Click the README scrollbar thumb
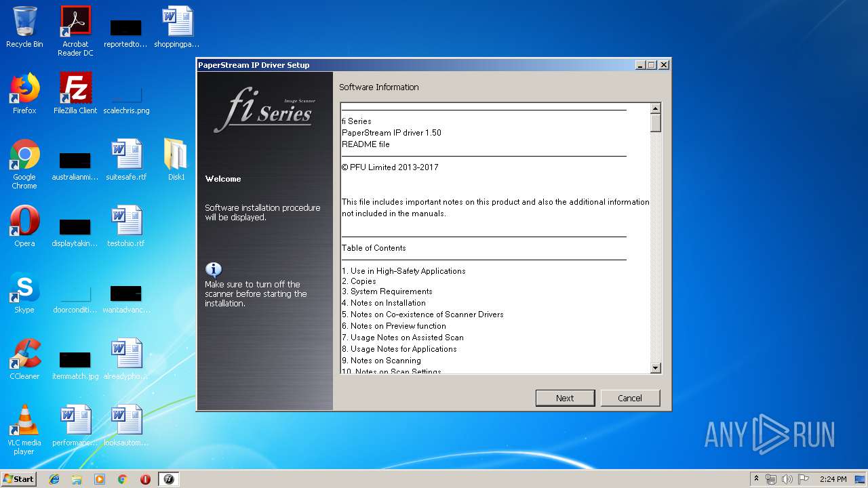 coord(655,123)
